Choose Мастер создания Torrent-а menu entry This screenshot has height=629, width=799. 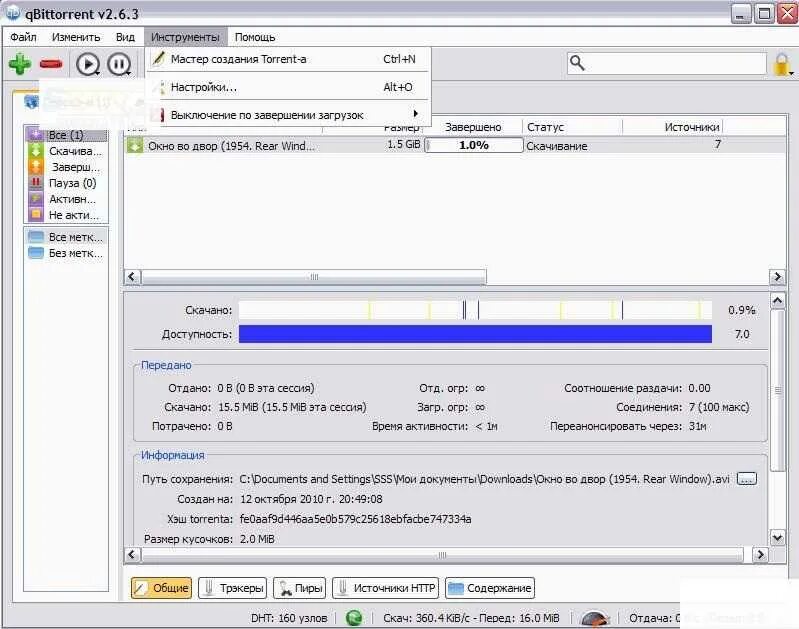(288, 59)
